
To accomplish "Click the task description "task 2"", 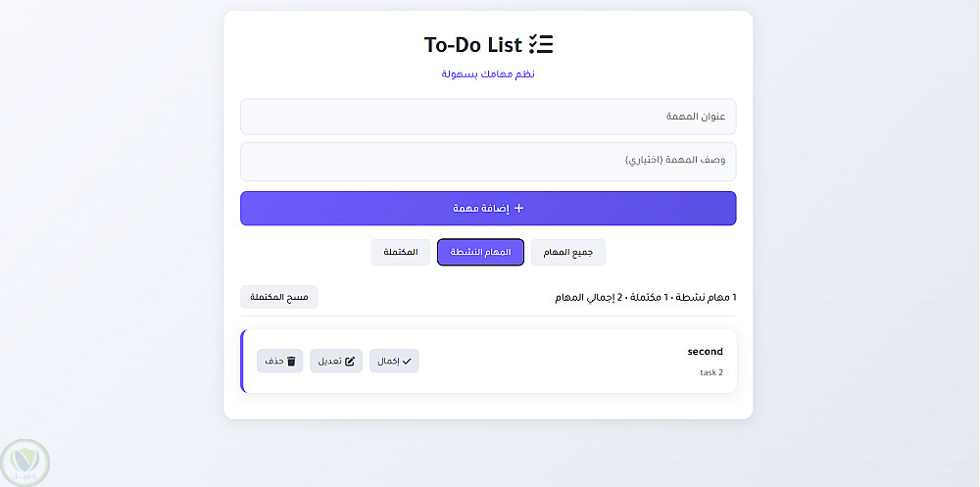I will coord(710,372).
